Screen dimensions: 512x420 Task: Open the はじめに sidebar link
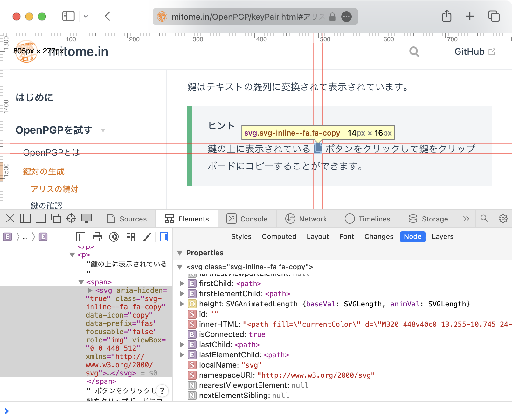(35, 98)
